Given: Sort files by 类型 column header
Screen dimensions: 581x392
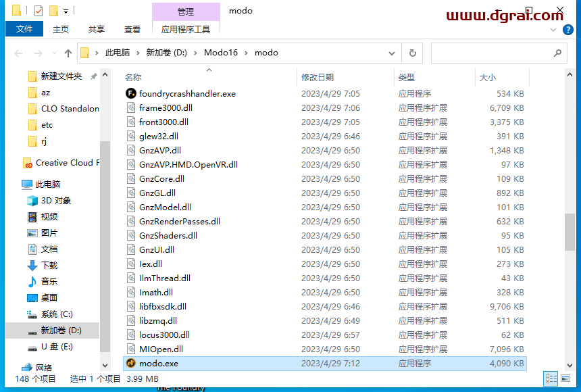Looking at the screenshot, I should click(434, 78).
